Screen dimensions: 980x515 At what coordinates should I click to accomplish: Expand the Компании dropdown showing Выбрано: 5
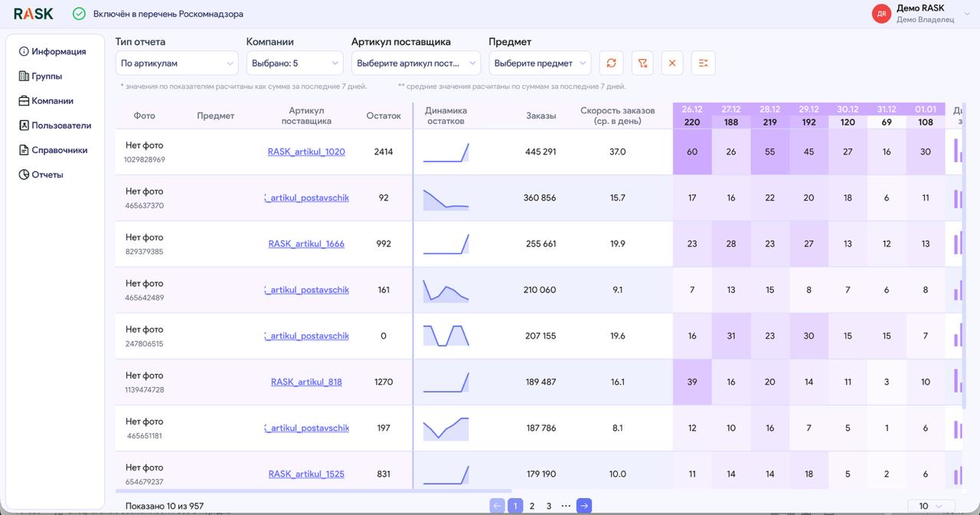pyautogui.click(x=294, y=64)
